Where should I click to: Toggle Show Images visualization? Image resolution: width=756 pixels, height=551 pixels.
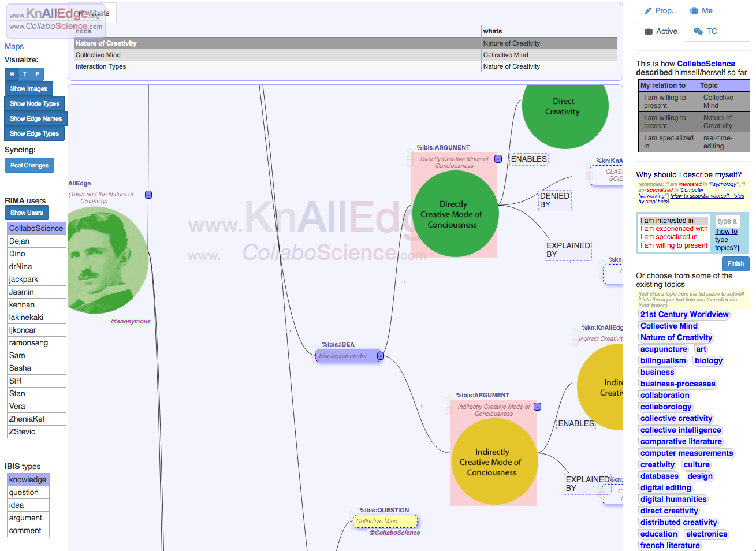click(x=29, y=88)
